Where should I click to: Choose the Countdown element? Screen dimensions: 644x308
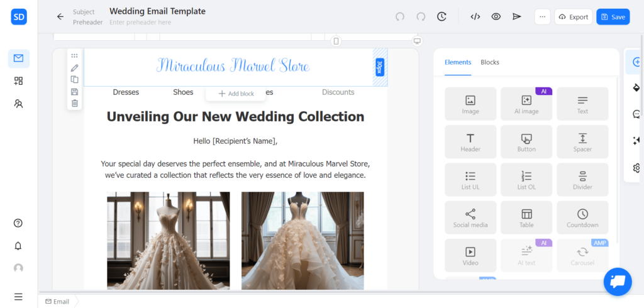582,217
